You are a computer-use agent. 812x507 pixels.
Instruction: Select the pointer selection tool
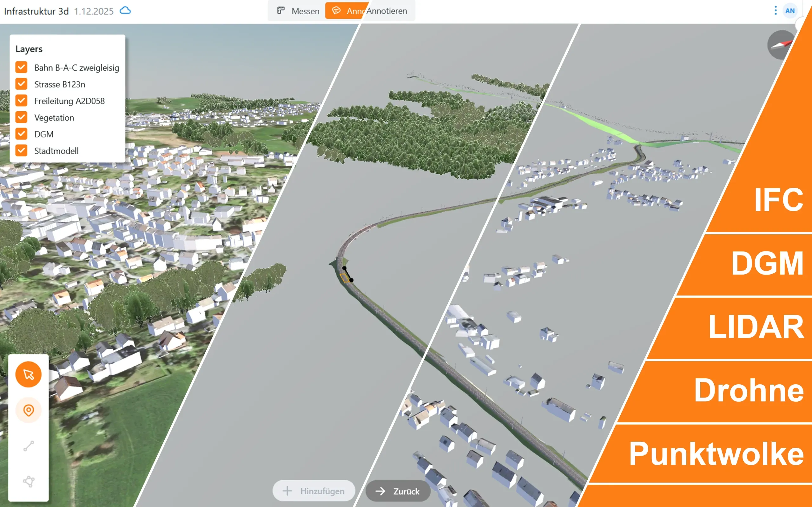point(29,374)
